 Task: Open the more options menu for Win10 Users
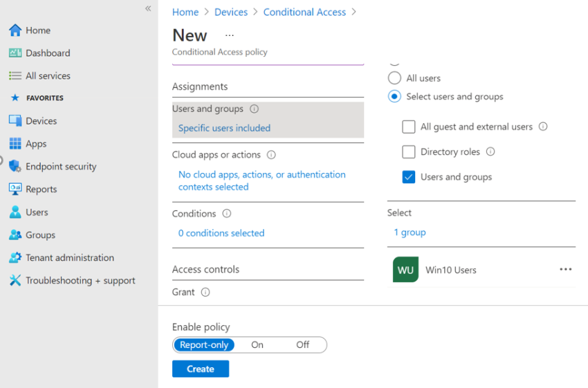[565, 269]
